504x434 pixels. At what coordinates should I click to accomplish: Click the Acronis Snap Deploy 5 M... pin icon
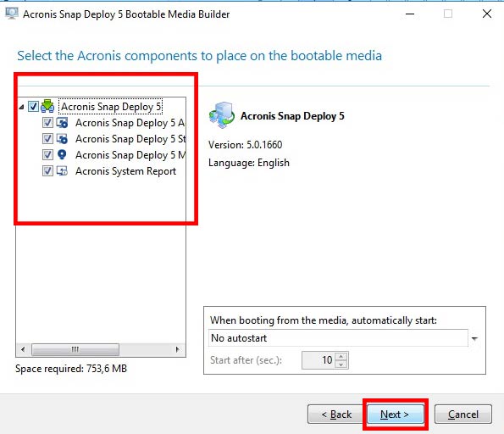coord(62,155)
